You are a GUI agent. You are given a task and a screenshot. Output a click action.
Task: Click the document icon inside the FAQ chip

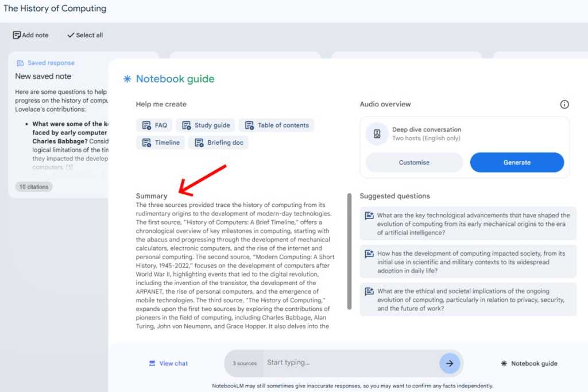pos(145,125)
